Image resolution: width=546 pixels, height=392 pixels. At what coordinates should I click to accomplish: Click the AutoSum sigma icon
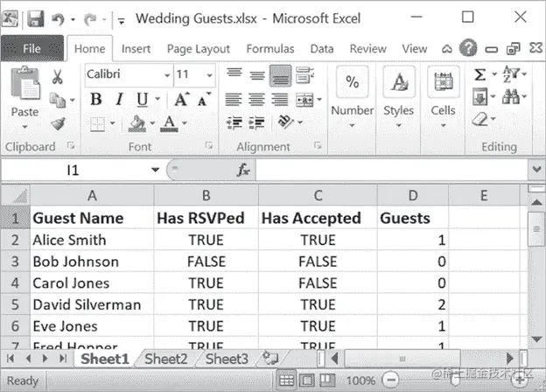click(x=480, y=74)
